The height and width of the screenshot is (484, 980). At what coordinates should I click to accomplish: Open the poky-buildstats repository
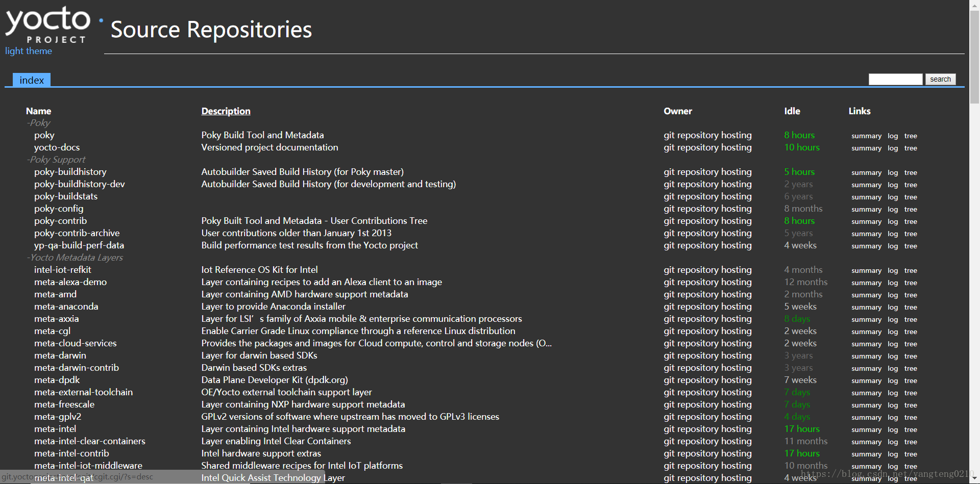(66, 196)
